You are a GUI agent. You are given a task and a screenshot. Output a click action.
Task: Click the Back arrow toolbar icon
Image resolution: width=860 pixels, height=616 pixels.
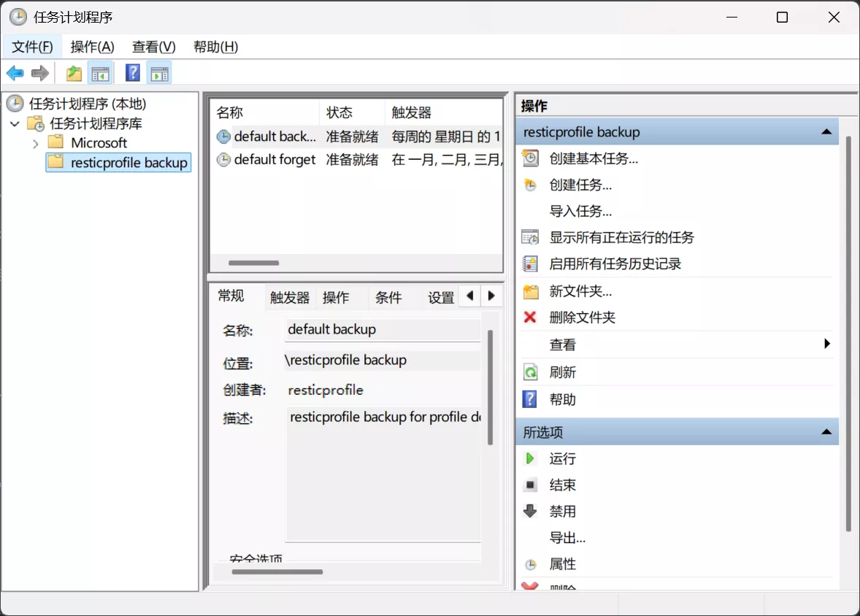(x=15, y=73)
